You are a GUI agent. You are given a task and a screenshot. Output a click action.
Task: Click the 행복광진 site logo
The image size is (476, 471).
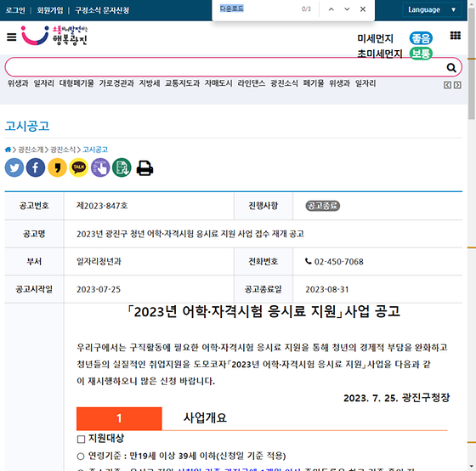54,36
